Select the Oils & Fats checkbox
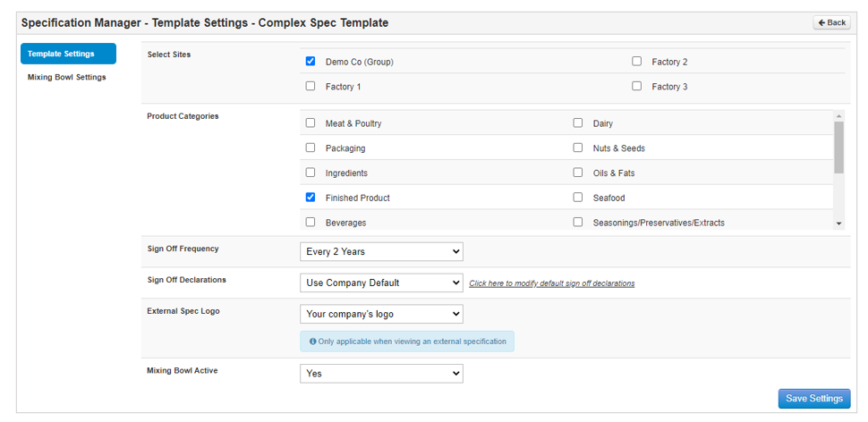Image resolution: width=868 pixels, height=422 pixels. [x=578, y=173]
